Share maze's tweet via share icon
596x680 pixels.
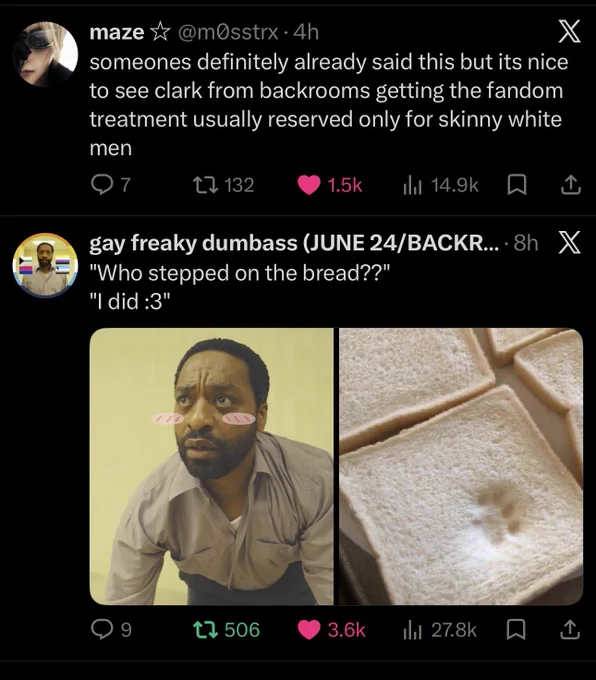coord(571,185)
